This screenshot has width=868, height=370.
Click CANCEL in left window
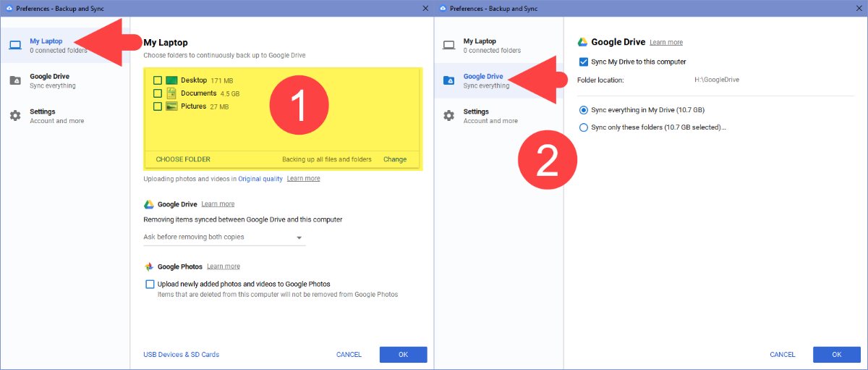coord(349,355)
